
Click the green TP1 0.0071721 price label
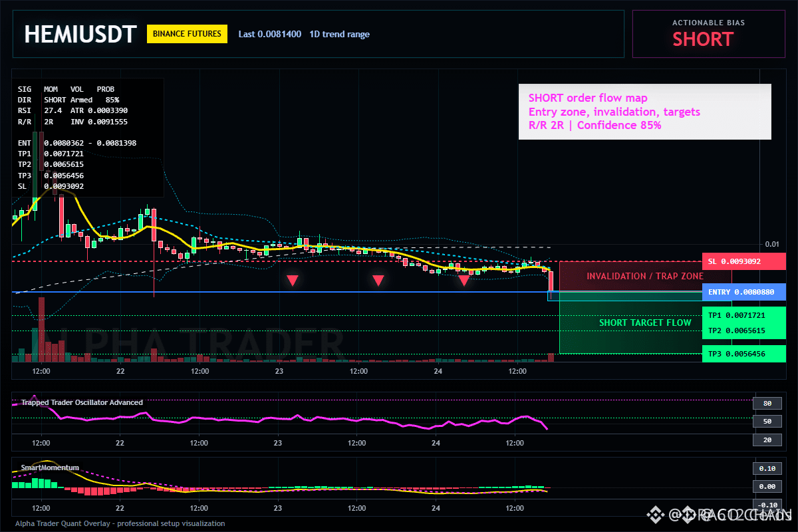click(x=743, y=315)
